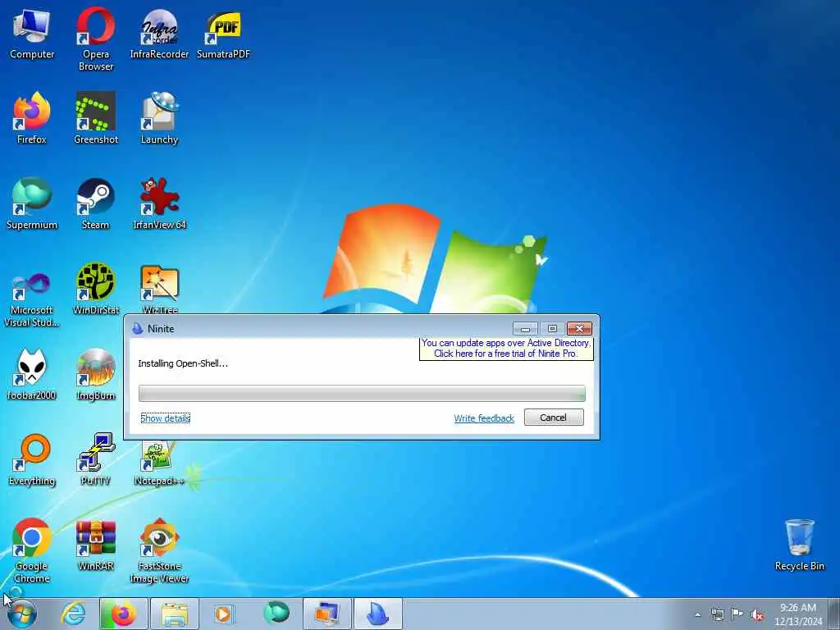The height and width of the screenshot is (630, 840).
Task: Select the Launchy desktop shortcut
Action: click(x=159, y=118)
